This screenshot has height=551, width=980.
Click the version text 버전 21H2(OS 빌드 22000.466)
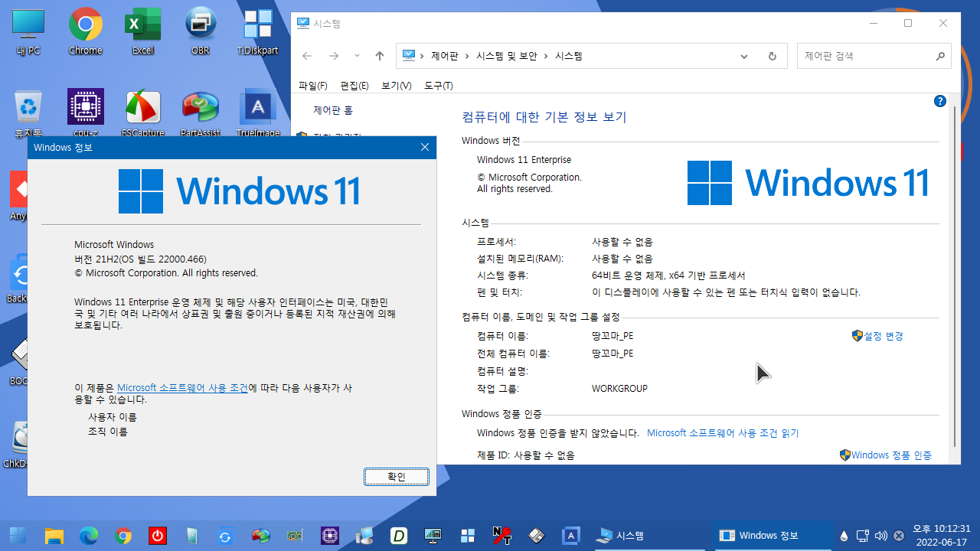pos(140,259)
